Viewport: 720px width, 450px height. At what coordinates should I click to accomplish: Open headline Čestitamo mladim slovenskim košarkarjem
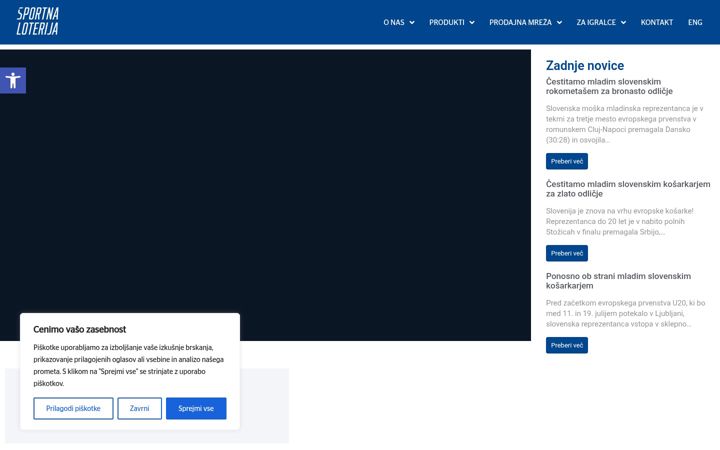628,189
